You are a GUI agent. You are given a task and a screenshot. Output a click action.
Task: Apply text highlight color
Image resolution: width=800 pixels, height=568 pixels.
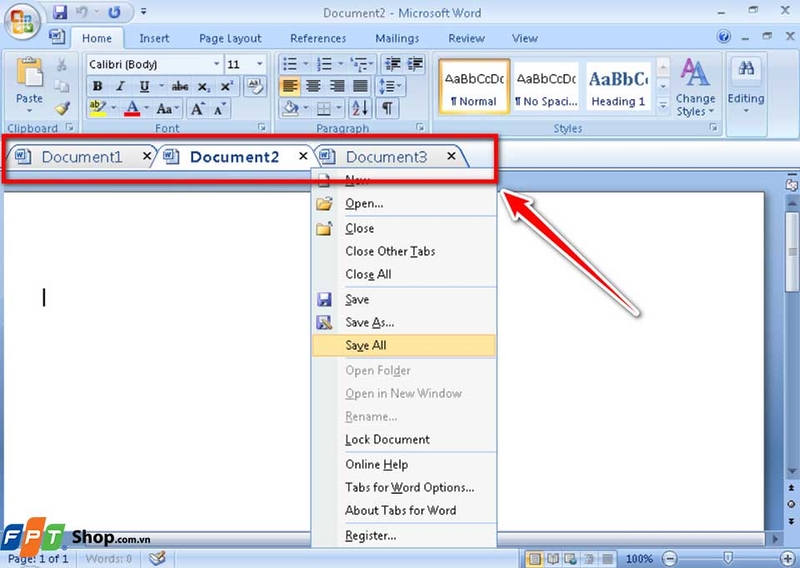point(97,108)
